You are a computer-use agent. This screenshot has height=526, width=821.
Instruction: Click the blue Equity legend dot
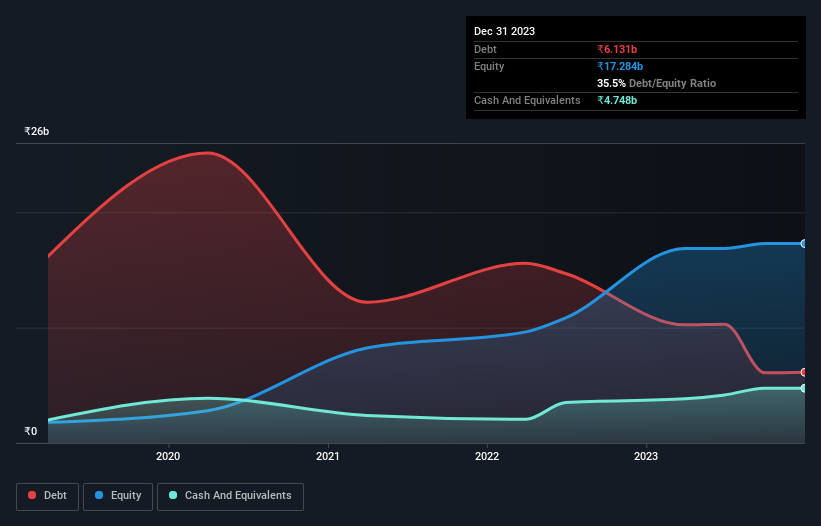pyautogui.click(x=99, y=495)
